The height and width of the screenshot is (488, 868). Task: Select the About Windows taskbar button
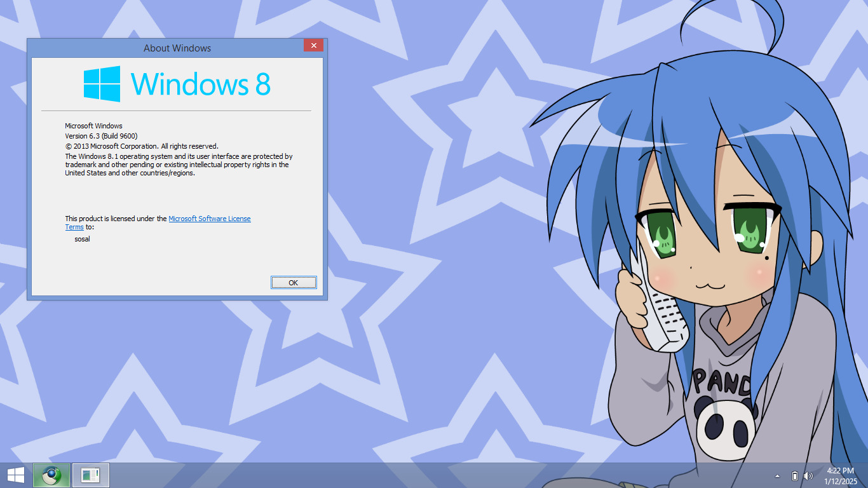pyautogui.click(x=91, y=475)
